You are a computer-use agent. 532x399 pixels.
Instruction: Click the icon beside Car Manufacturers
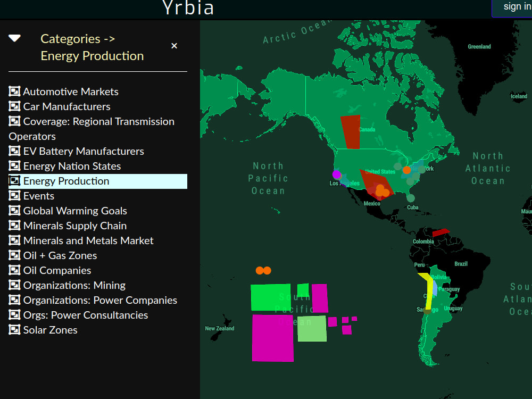point(14,106)
